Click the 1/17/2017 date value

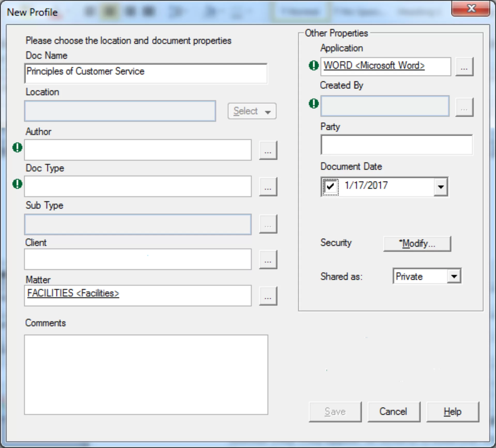(366, 185)
